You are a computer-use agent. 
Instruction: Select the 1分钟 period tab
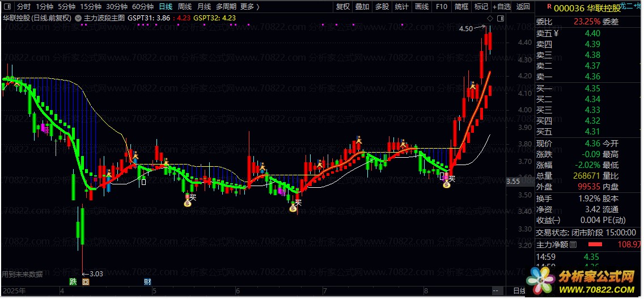(x=44, y=7)
